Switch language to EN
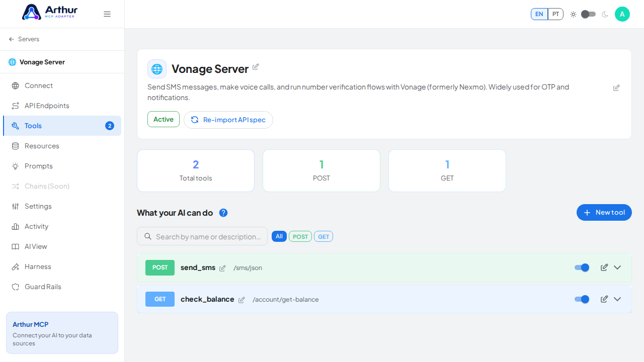Viewport: 644px width, 362px height. 539,14
